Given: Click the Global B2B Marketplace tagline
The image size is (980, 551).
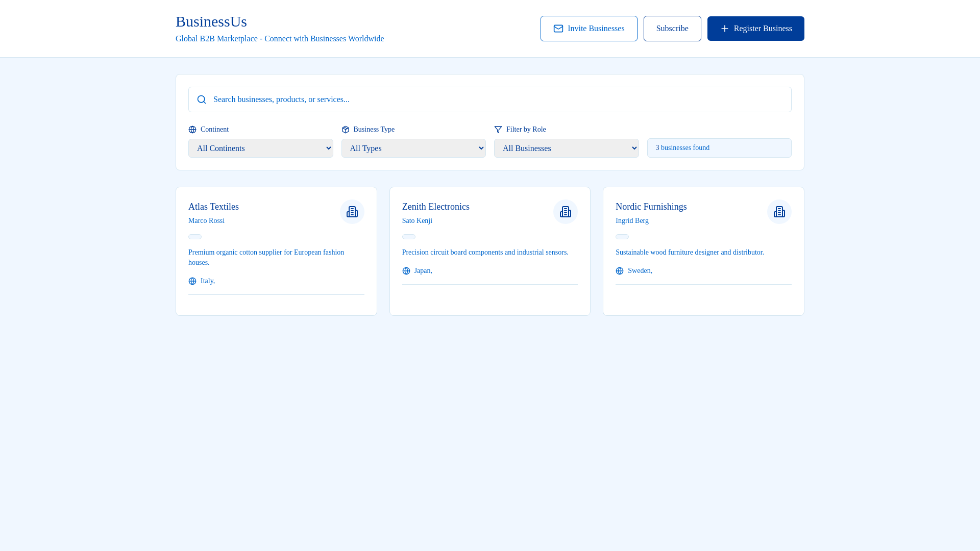Looking at the screenshot, I should point(280,39).
